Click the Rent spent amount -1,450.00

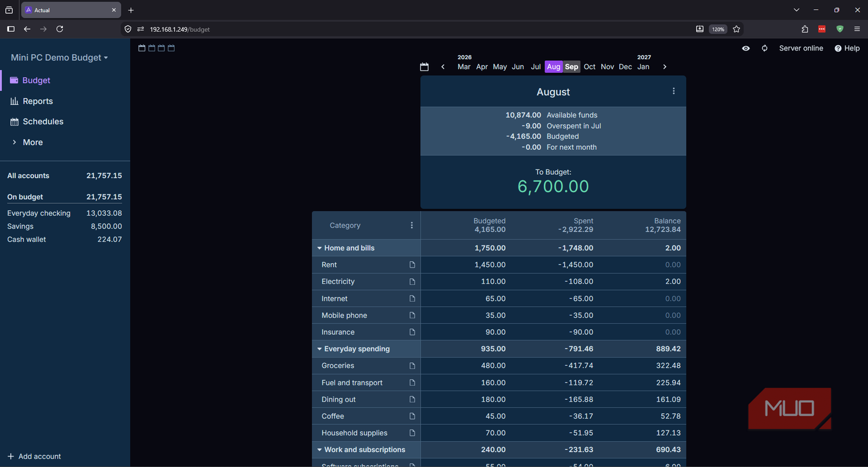576,265
